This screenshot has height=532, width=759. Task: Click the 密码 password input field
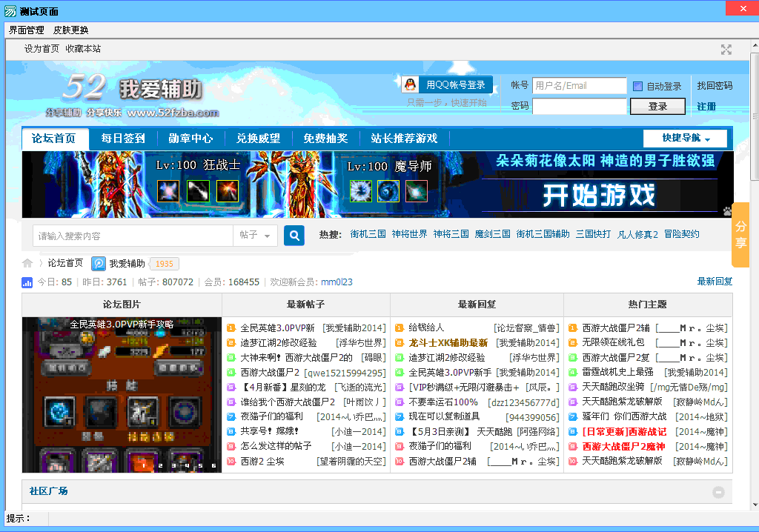(x=580, y=106)
